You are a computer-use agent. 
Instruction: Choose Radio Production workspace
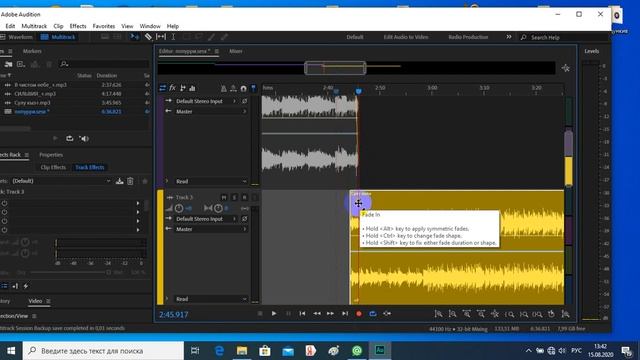[468, 37]
